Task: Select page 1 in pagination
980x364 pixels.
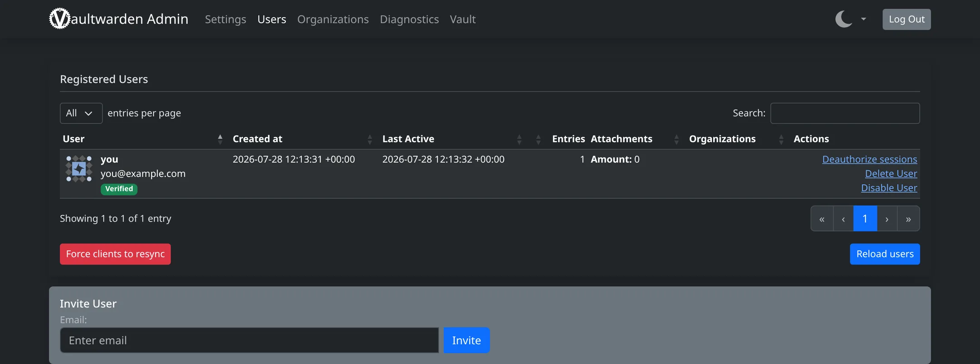Action: coord(865,219)
